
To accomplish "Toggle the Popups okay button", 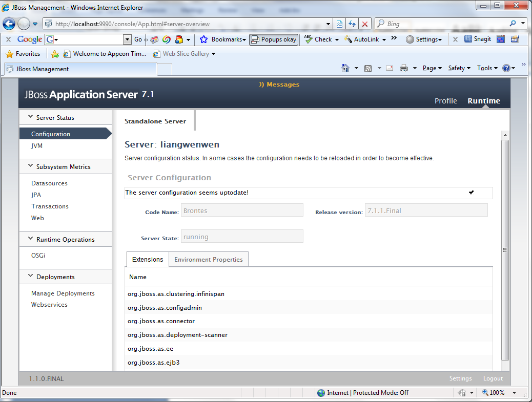I will point(274,39).
